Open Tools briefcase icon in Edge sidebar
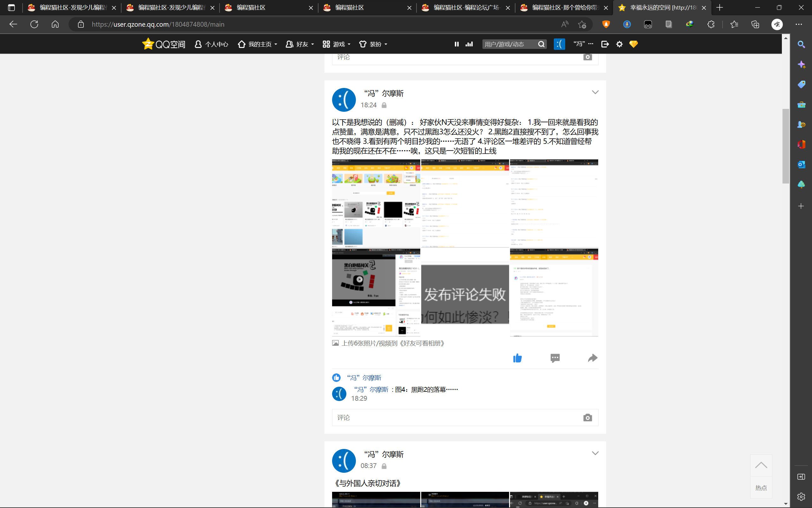 point(801,104)
